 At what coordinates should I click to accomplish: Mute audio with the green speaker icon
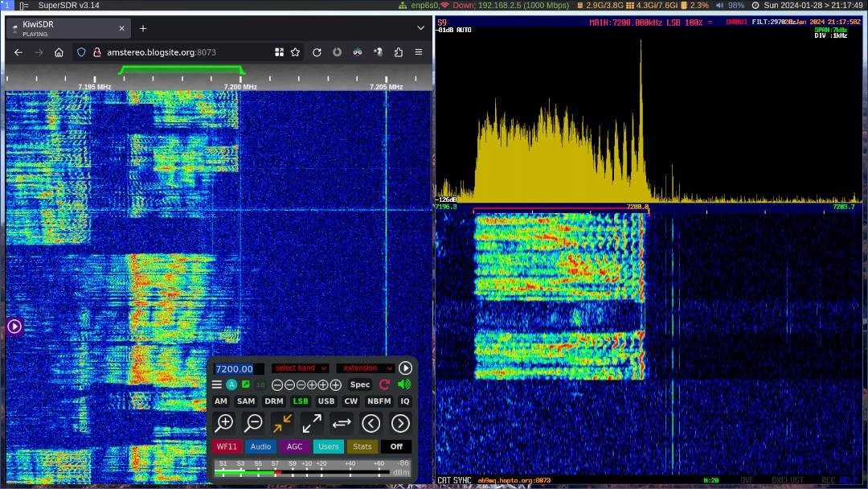click(404, 384)
